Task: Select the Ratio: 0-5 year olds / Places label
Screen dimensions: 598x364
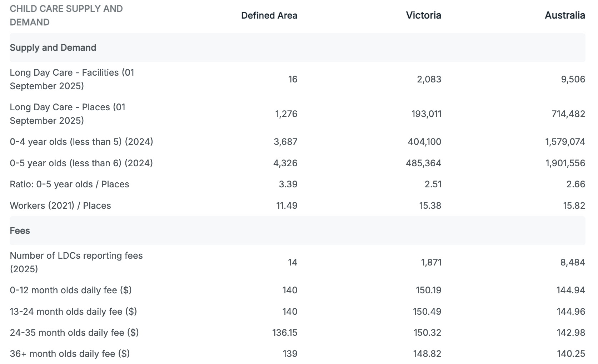Action: (69, 184)
